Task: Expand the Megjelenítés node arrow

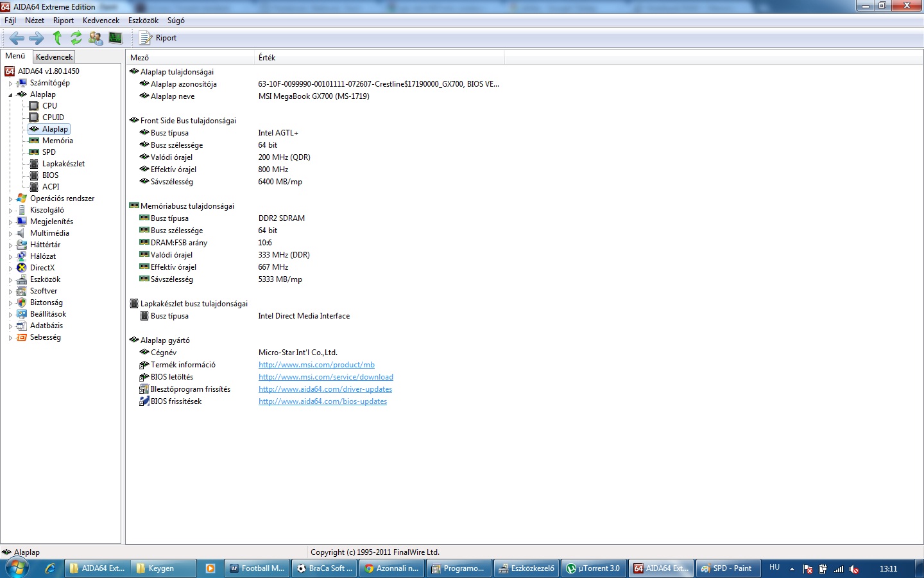Action: (x=10, y=222)
